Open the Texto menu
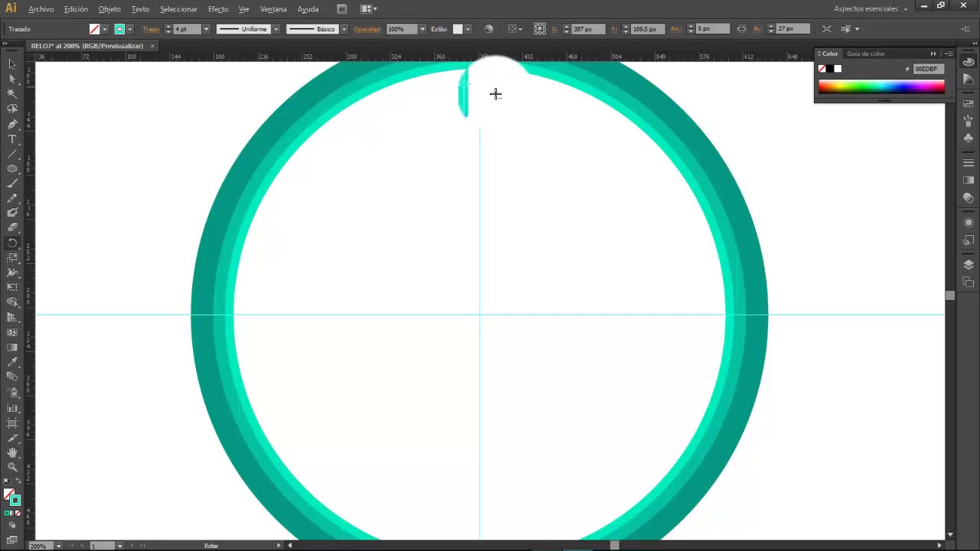This screenshot has width=980, height=551. [x=140, y=9]
